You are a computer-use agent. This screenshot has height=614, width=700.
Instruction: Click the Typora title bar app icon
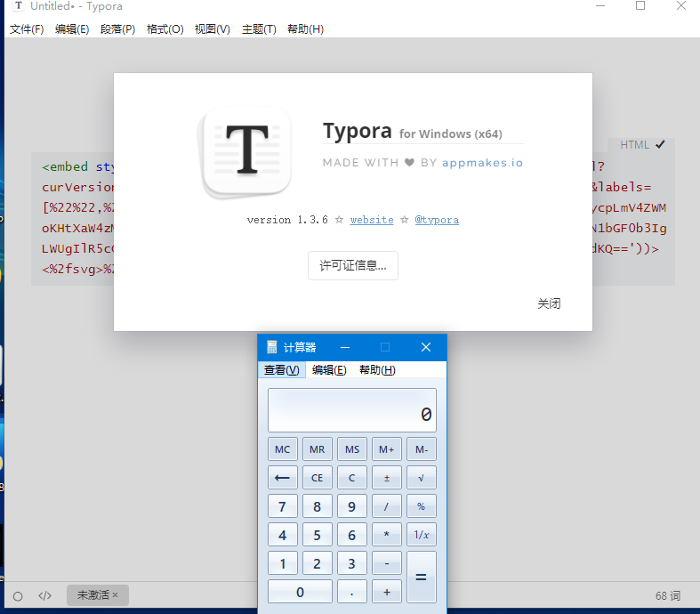[19, 6]
